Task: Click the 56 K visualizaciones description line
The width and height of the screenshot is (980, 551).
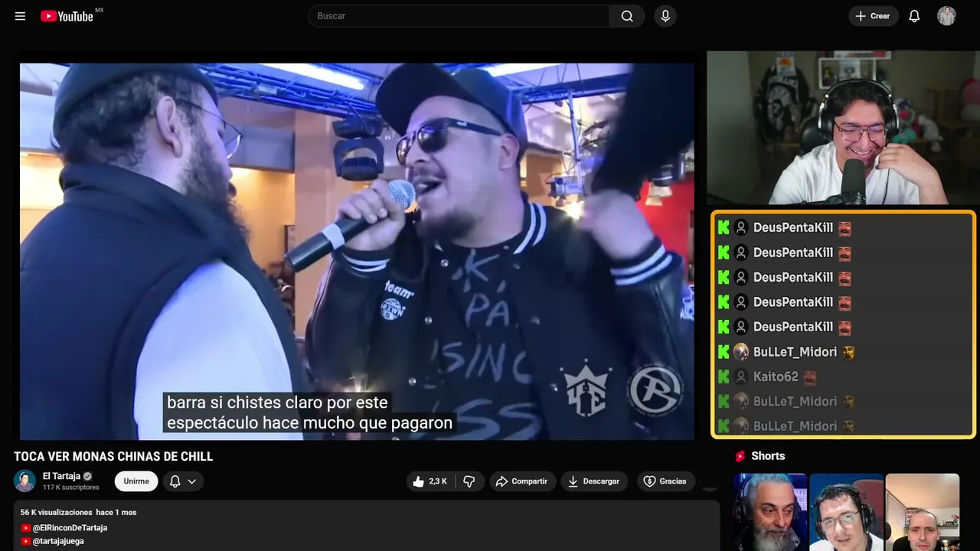Action: 78,512
